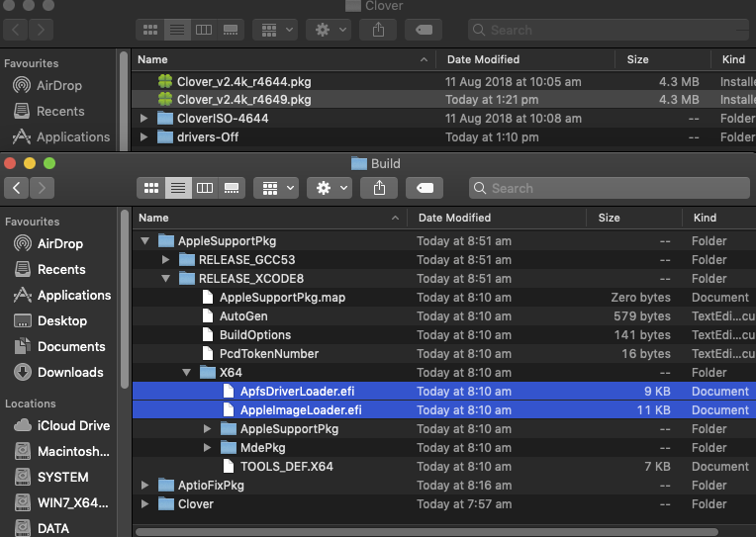The image size is (756, 537).
Task: Switch Build window to gallery view
Action: click(232, 188)
